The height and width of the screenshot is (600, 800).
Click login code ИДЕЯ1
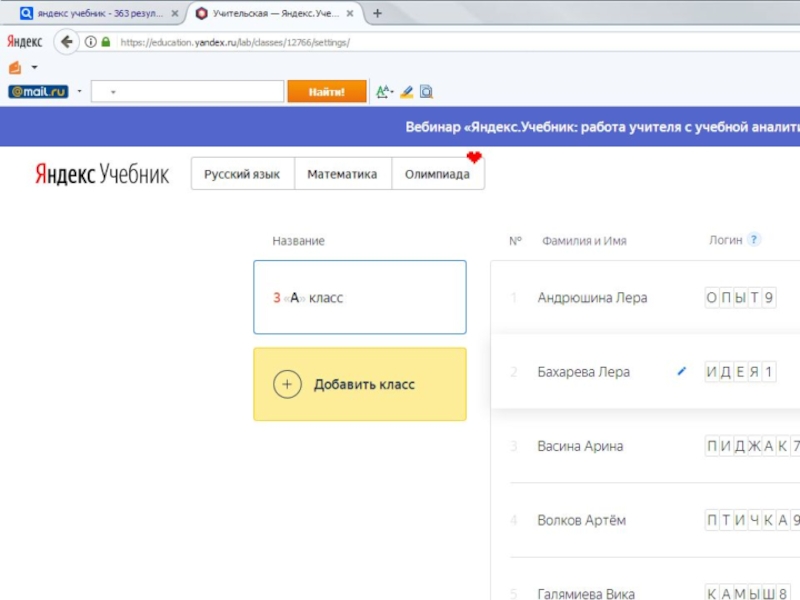click(740, 372)
